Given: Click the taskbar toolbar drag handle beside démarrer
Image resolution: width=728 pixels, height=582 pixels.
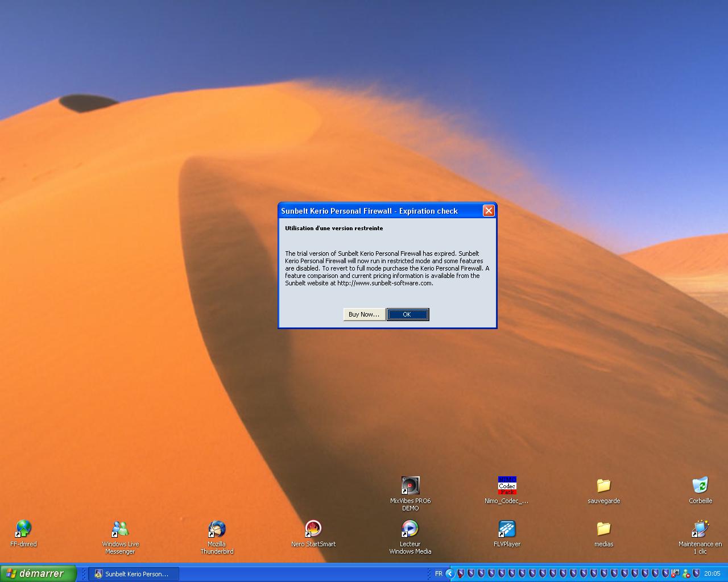Looking at the screenshot, I should pos(84,574).
